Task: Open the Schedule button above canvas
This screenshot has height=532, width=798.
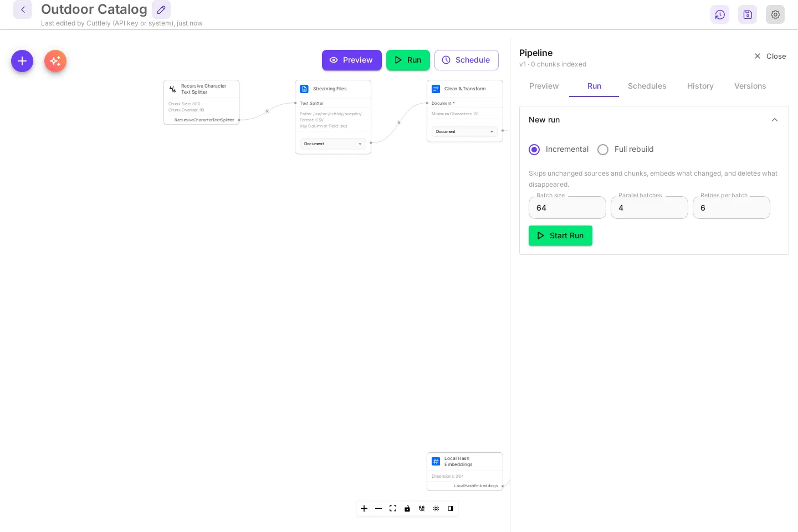Action: 467,60
